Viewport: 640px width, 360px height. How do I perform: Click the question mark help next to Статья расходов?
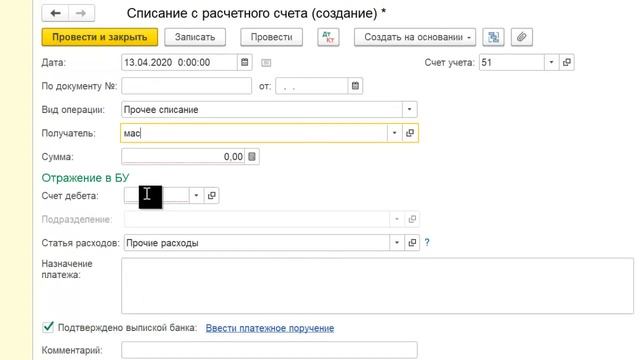[x=427, y=242]
